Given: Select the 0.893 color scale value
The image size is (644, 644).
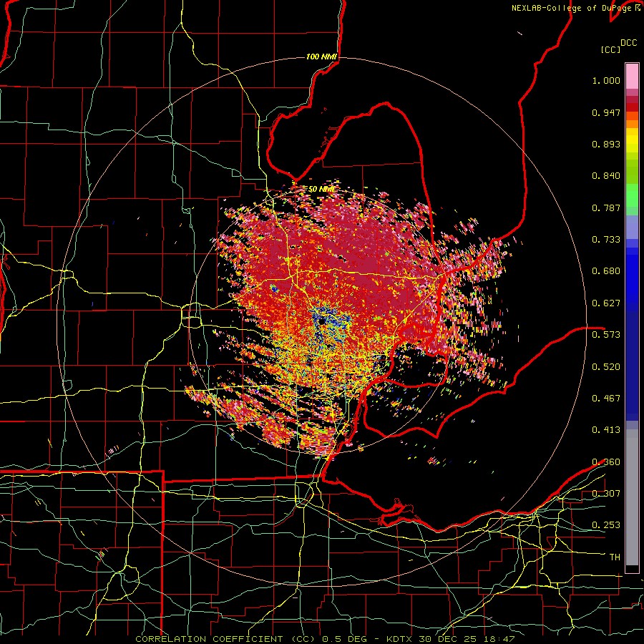Looking at the screenshot, I should click(606, 144).
